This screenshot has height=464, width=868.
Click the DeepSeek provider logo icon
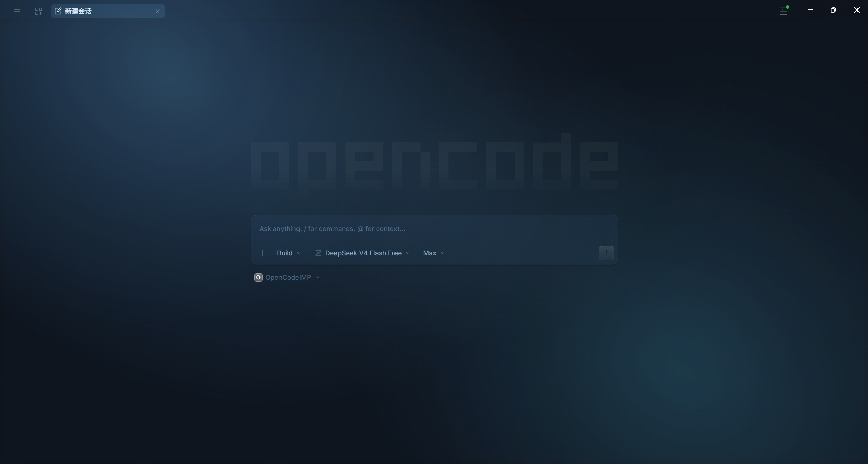(x=318, y=253)
